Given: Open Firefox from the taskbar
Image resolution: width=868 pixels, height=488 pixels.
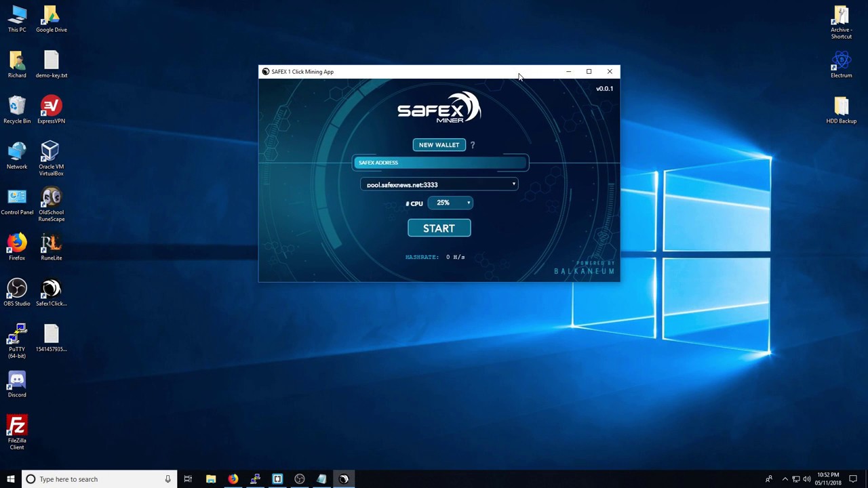Looking at the screenshot, I should (233, 479).
